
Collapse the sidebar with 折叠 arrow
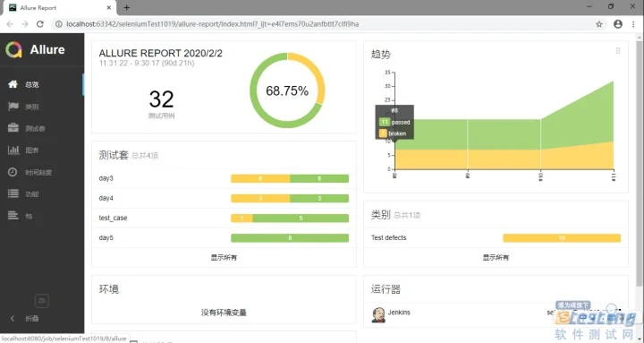point(13,318)
